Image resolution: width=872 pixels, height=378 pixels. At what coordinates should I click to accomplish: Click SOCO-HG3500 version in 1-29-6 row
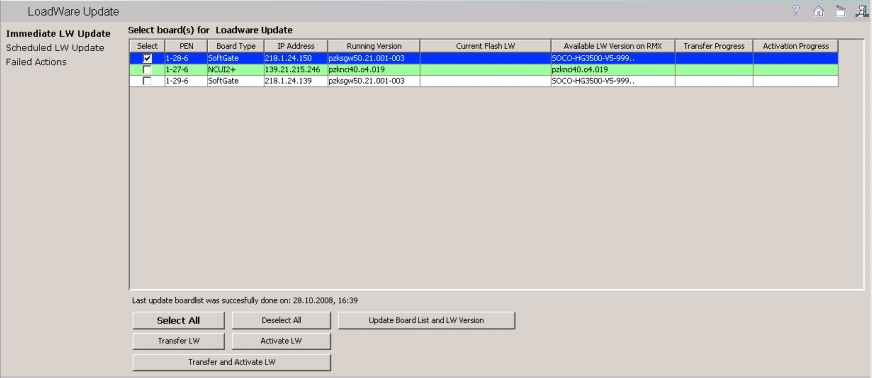point(613,81)
